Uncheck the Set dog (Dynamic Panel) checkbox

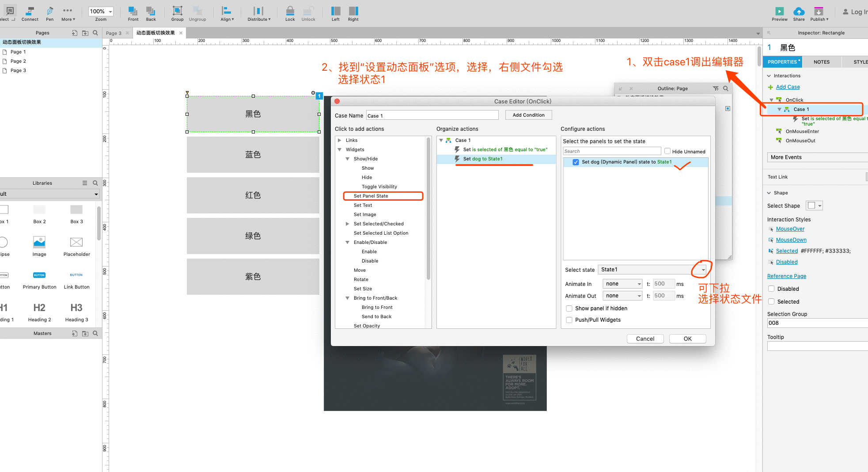[x=576, y=162]
